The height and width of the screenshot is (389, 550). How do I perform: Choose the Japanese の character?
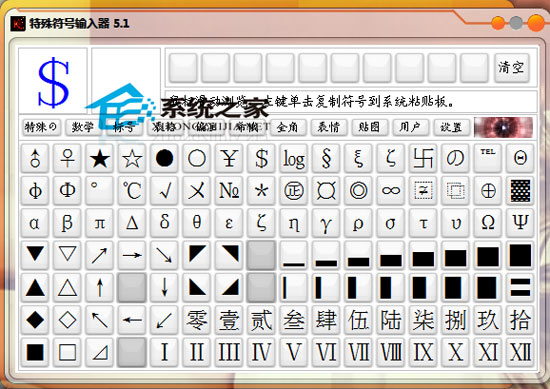click(x=455, y=159)
